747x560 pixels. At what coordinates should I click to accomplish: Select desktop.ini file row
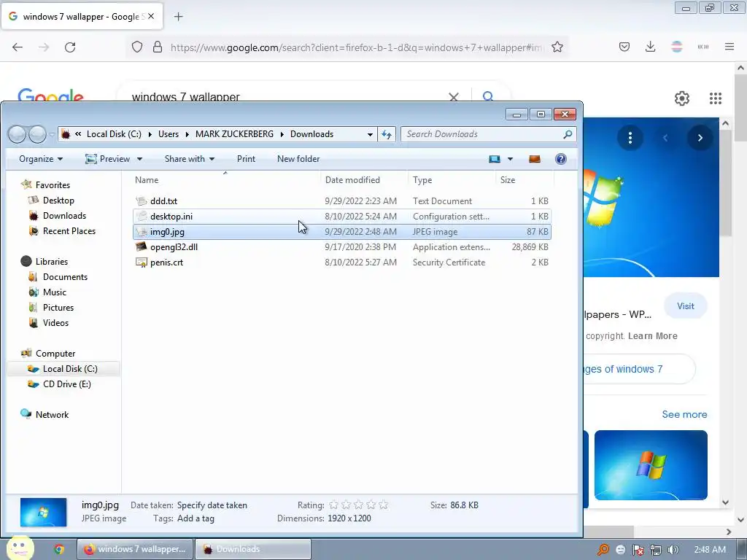point(342,216)
